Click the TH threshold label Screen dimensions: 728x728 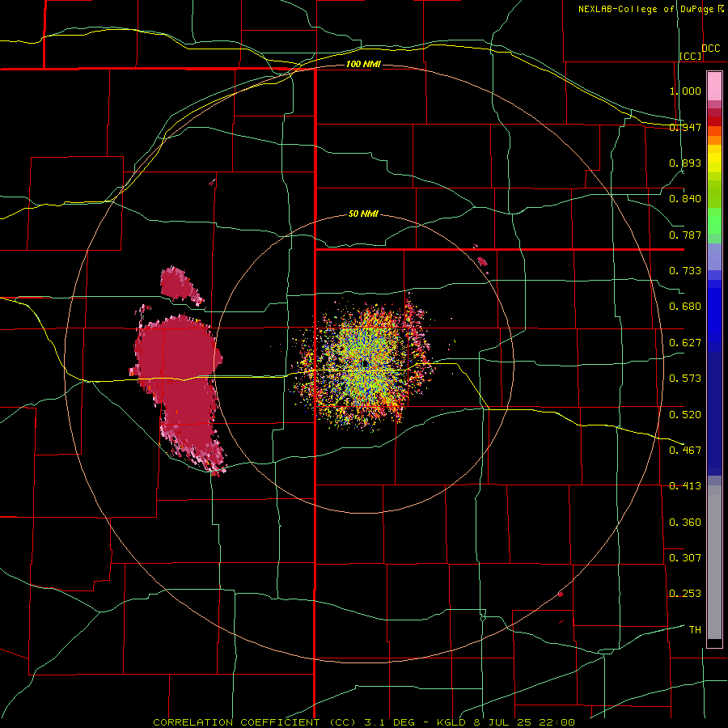coord(695,630)
